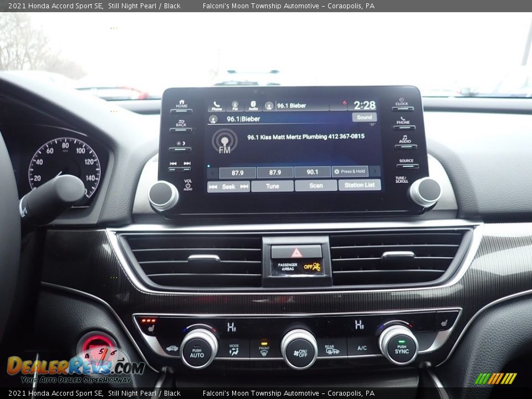Viewport: 532px width, 399px height.
Task: Open the 96.1 Bieber now-playing shortcut
Action: (295, 106)
